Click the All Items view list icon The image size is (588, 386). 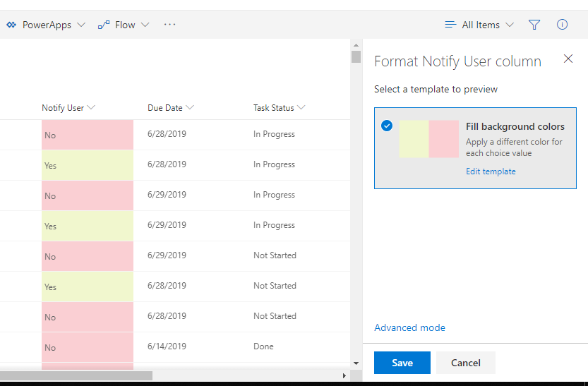tap(450, 25)
